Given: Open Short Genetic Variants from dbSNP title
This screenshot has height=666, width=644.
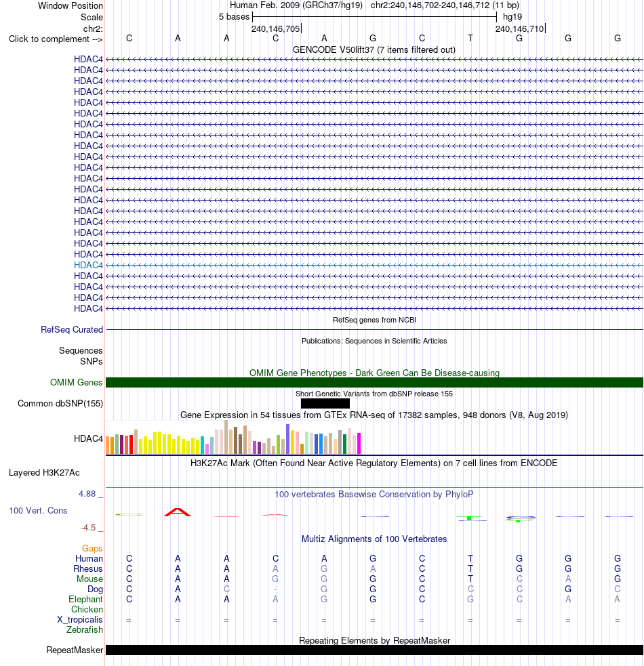Looking at the screenshot, I should click(374, 394).
